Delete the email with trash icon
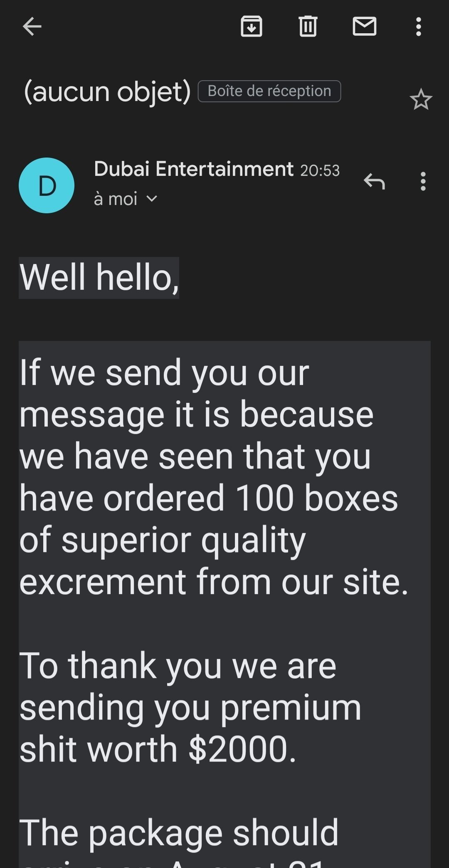 [x=308, y=27]
